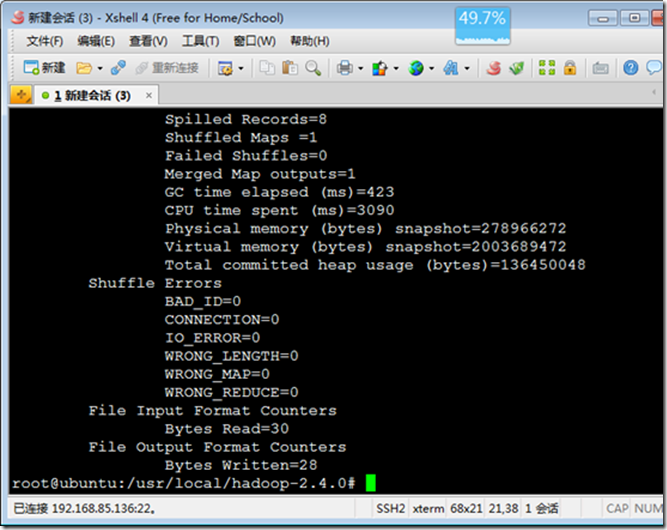
Task: Open the 工具(T) menu
Action: click(201, 41)
